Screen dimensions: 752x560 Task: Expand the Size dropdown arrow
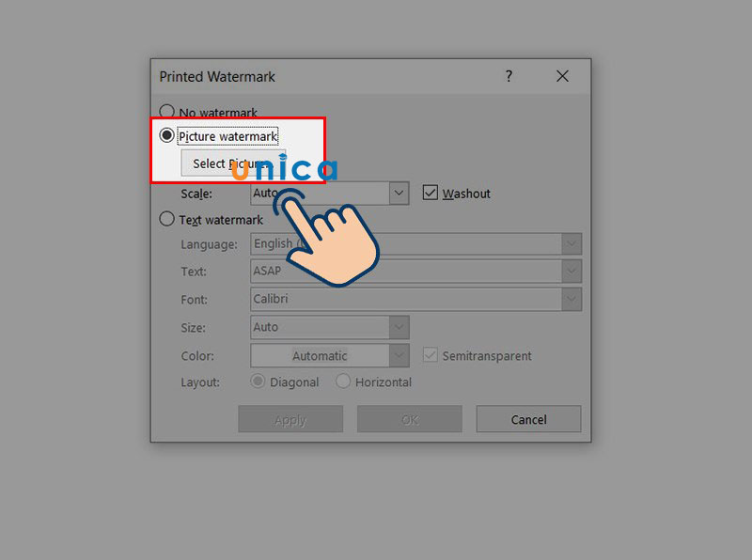tap(399, 328)
